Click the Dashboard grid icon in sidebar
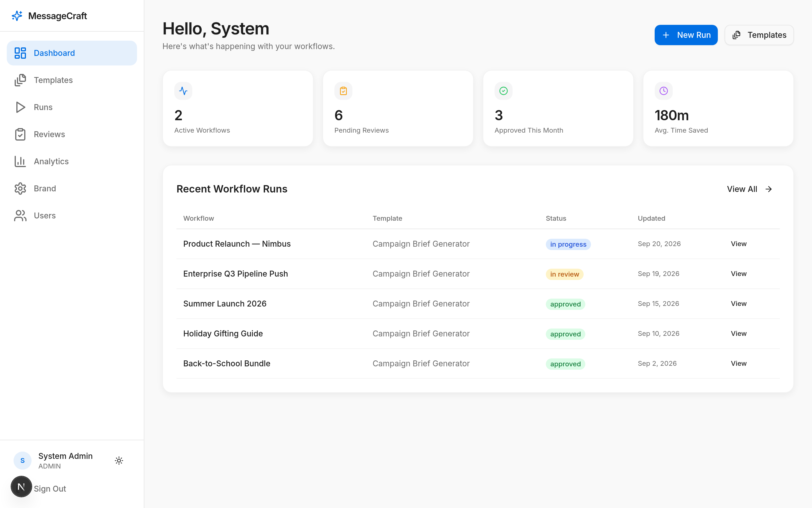The image size is (812, 508). coord(20,53)
